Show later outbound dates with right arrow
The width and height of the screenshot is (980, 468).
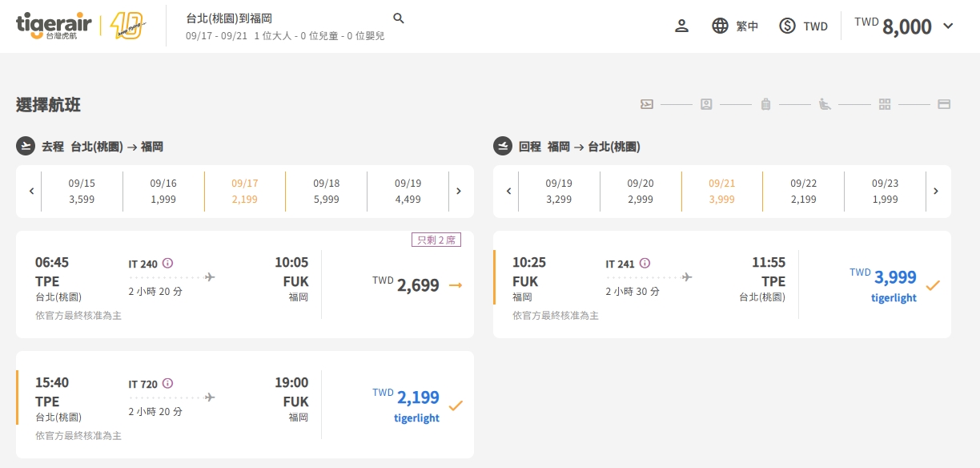[459, 191]
